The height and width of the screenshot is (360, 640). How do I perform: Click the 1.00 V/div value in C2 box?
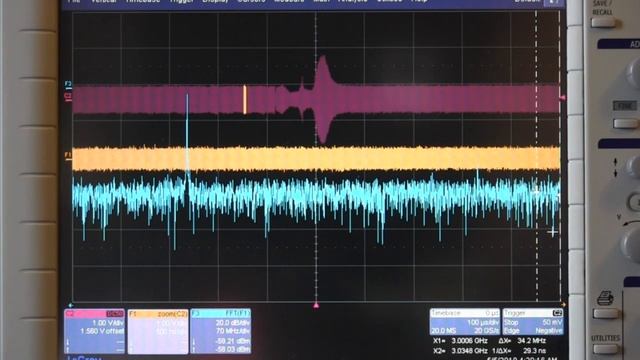tap(108, 323)
